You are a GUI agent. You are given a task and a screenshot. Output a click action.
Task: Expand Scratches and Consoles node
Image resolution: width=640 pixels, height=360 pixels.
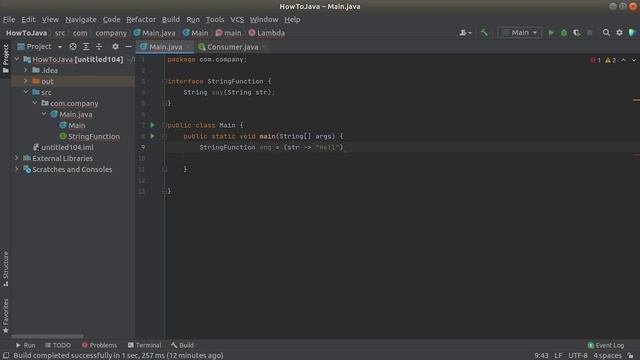(17, 169)
